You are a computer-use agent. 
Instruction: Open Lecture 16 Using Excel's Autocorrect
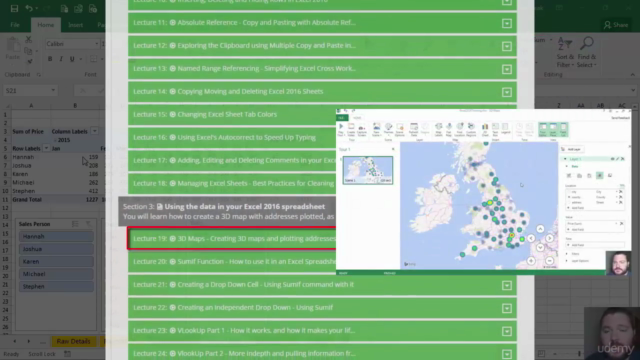(x=232, y=138)
